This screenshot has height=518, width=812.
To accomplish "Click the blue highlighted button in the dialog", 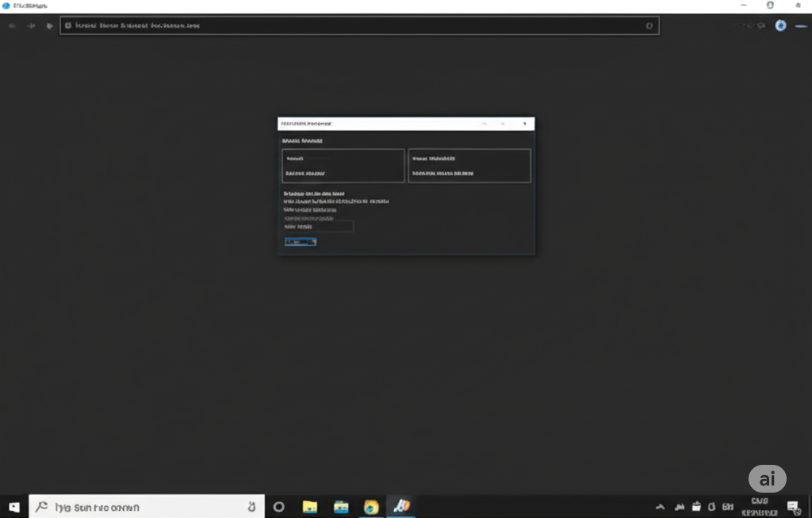I will coord(301,242).
